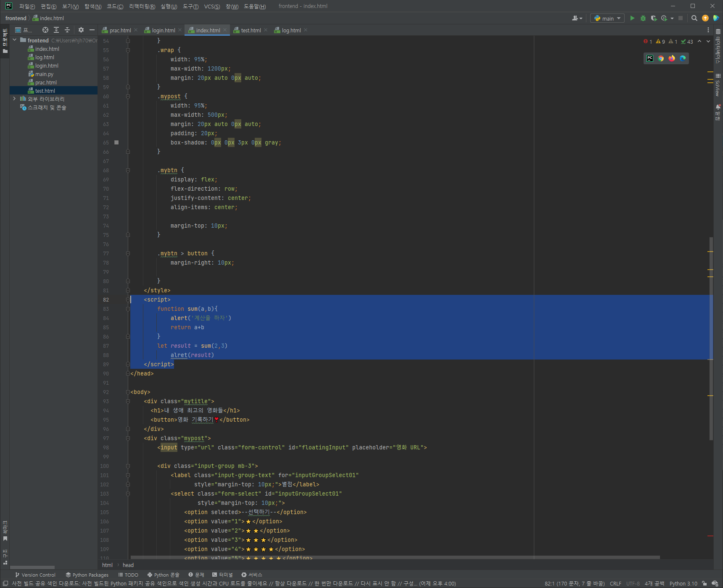This screenshot has height=588, width=723.
Task: Run main with coverage icon
Action: (654, 18)
